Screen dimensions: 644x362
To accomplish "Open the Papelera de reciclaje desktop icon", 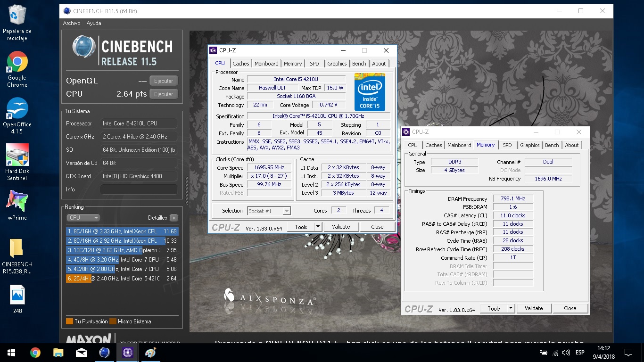I will pyautogui.click(x=17, y=22).
